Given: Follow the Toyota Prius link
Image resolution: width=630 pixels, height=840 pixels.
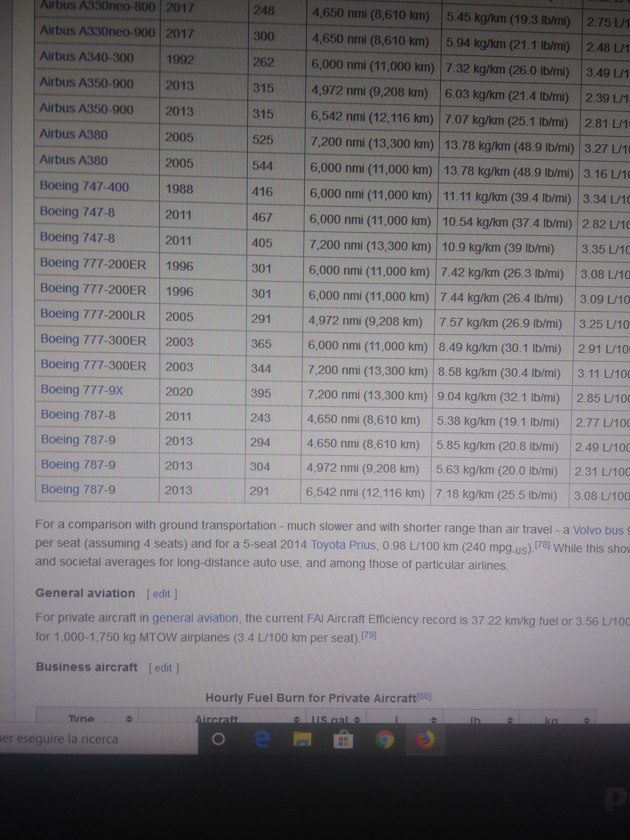Looking at the screenshot, I should (x=344, y=545).
